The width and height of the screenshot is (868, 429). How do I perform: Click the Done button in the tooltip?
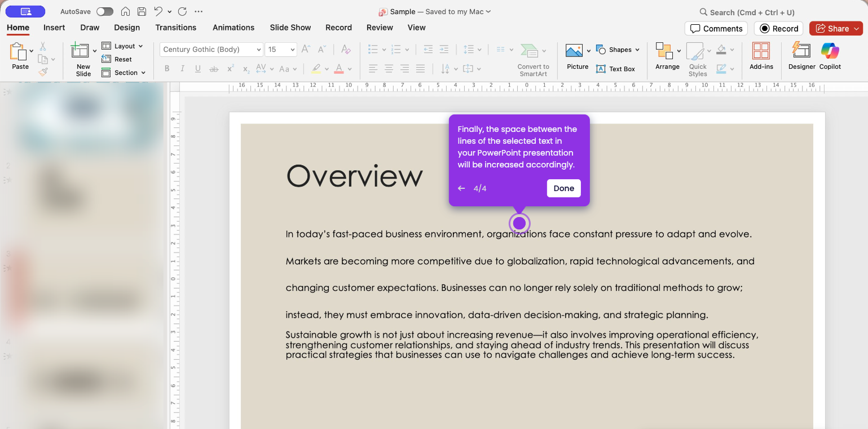pos(563,188)
